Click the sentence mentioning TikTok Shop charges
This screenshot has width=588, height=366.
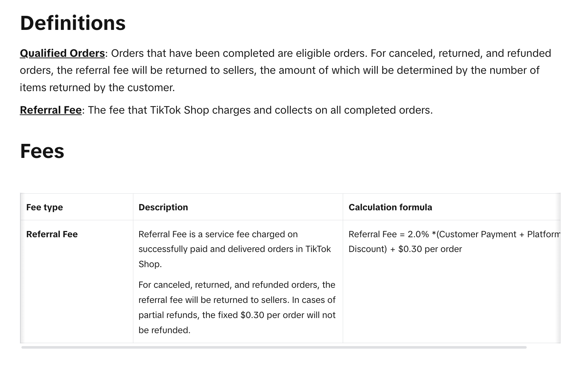(260, 110)
